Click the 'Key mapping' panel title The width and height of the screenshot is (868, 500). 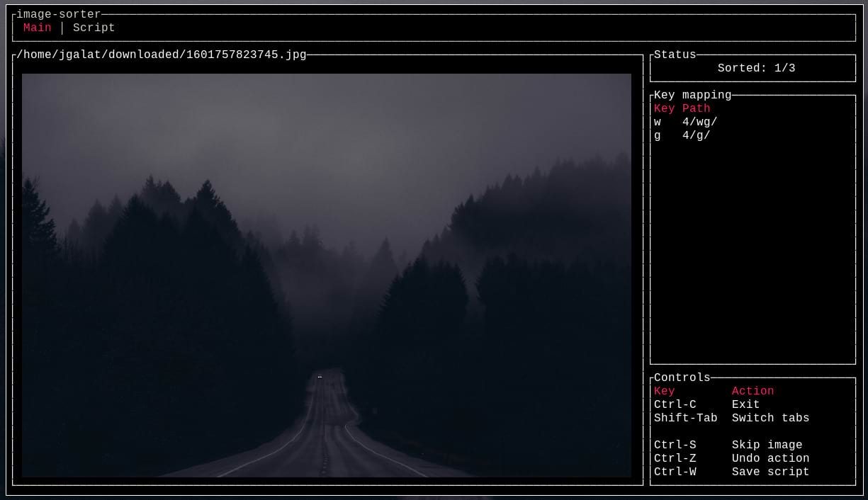click(692, 95)
